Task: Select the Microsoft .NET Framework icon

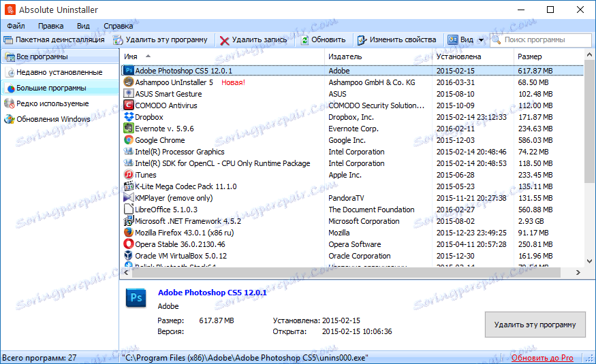Action: 129,221
